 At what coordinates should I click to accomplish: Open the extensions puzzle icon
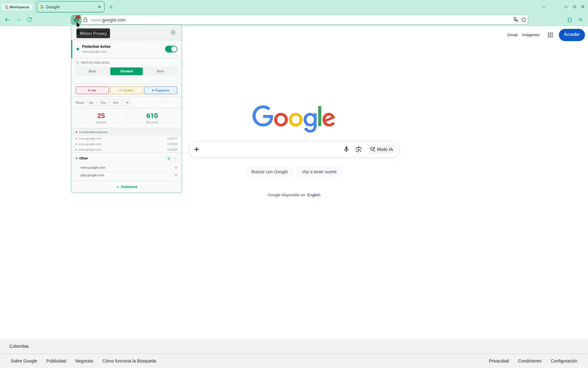coord(570,20)
